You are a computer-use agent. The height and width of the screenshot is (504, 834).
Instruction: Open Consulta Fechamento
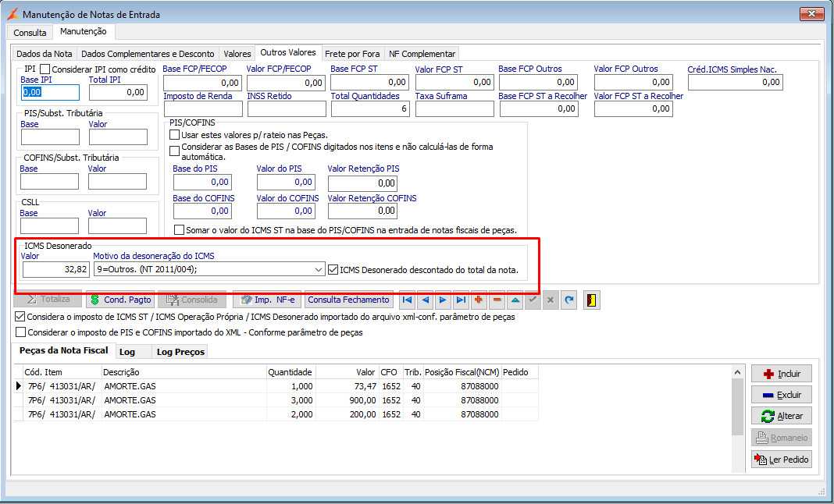coord(348,300)
